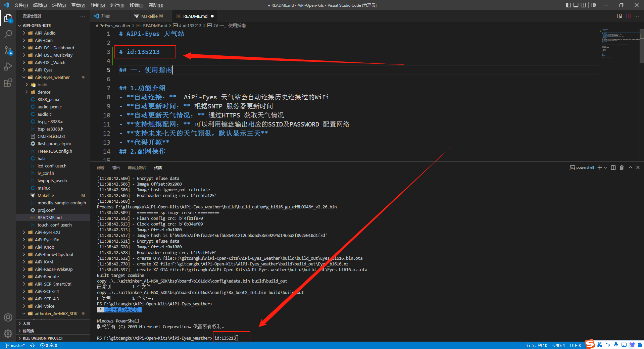
Task: Open the Explorer view in activity bar
Action: click(8, 18)
